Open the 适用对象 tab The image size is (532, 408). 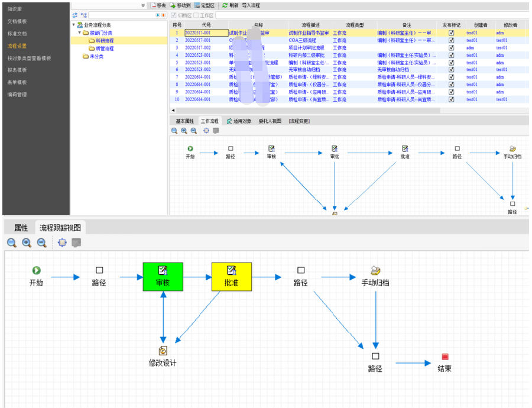[238, 121]
